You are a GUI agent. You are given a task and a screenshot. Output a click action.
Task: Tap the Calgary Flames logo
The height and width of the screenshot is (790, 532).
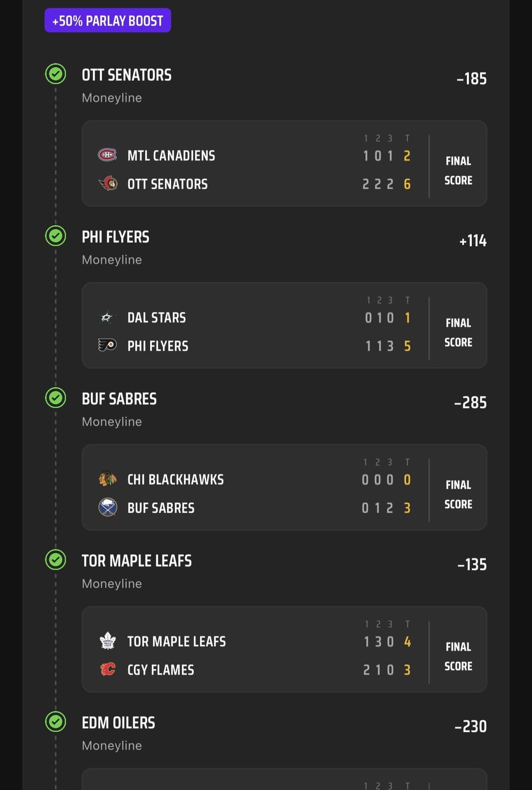(x=107, y=669)
